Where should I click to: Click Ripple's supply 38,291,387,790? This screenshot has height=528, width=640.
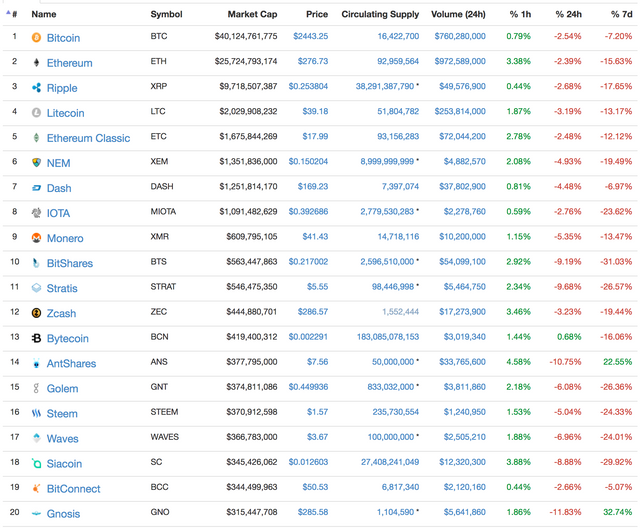click(385, 87)
